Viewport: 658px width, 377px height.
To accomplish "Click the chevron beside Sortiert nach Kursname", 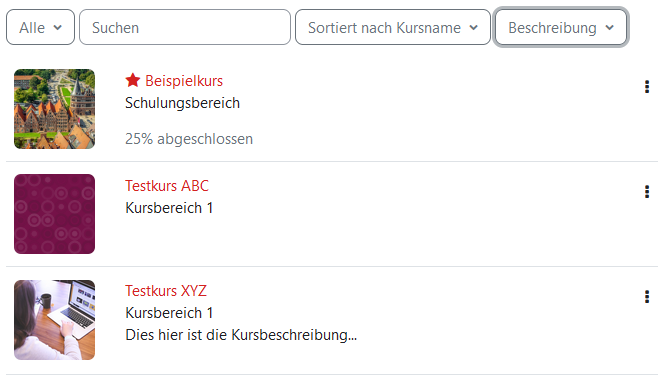I will pyautogui.click(x=474, y=28).
